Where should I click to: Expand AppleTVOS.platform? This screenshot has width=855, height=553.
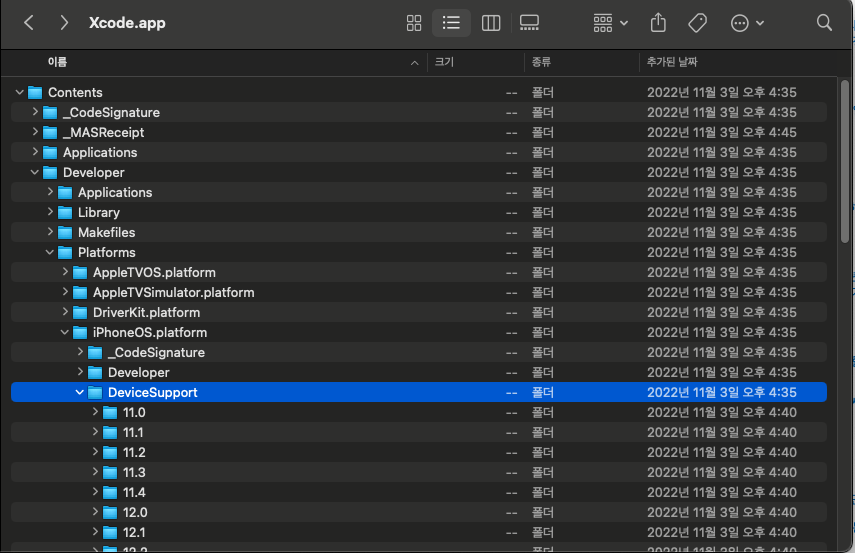coord(65,272)
